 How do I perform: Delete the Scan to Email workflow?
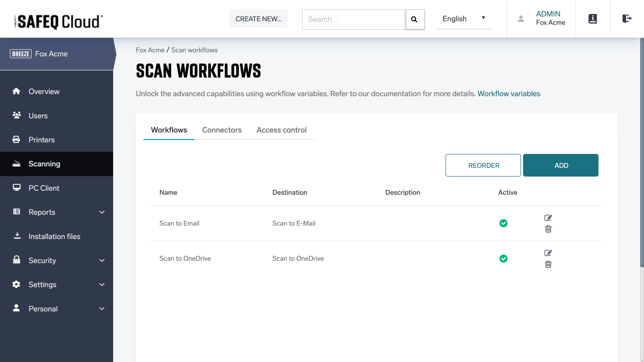click(x=548, y=229)
